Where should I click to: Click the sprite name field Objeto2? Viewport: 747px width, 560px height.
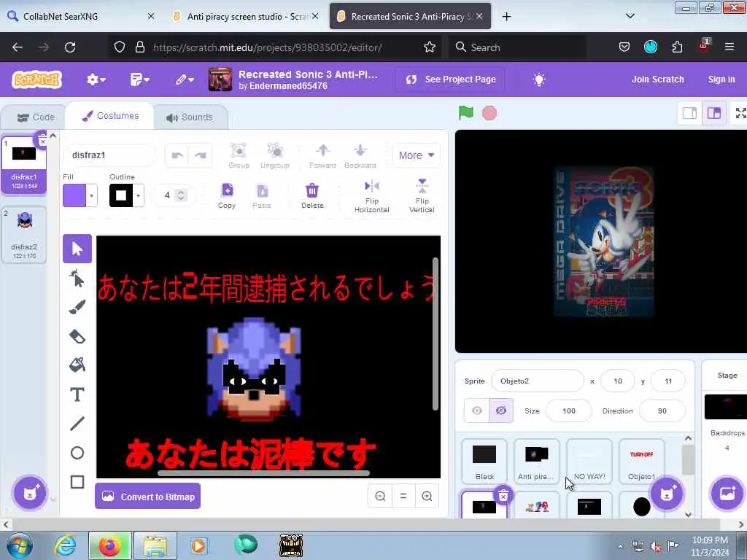[x=538, y=381]
